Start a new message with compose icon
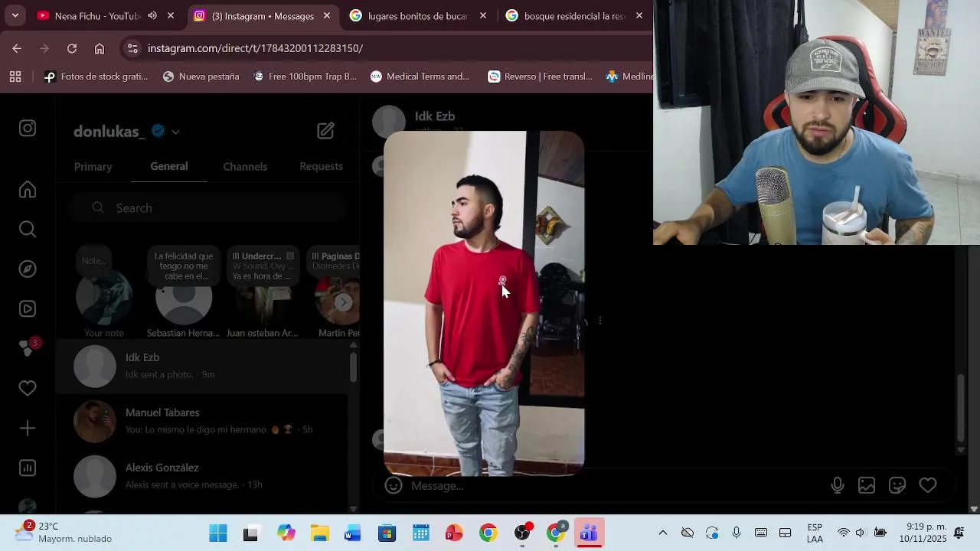Screen dimensions: 980x551 pos(325,131)
